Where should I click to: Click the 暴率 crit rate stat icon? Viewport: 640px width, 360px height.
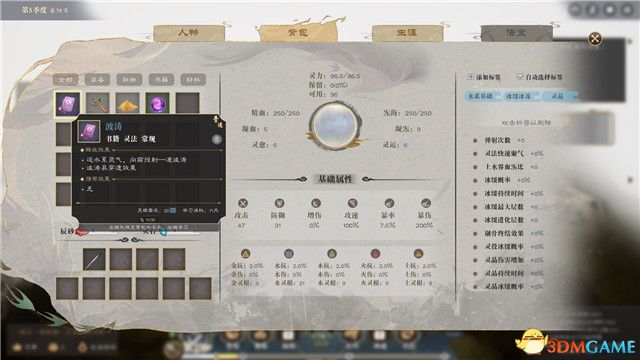pyautogui.click(x=389, y=203)
